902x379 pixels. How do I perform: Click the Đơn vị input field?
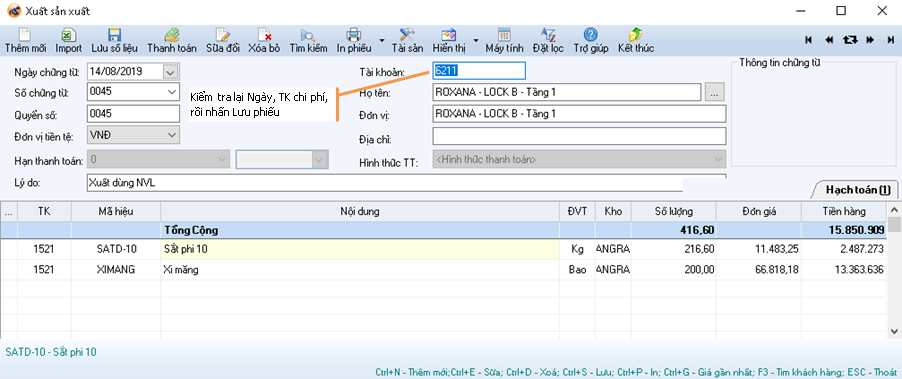579,114
